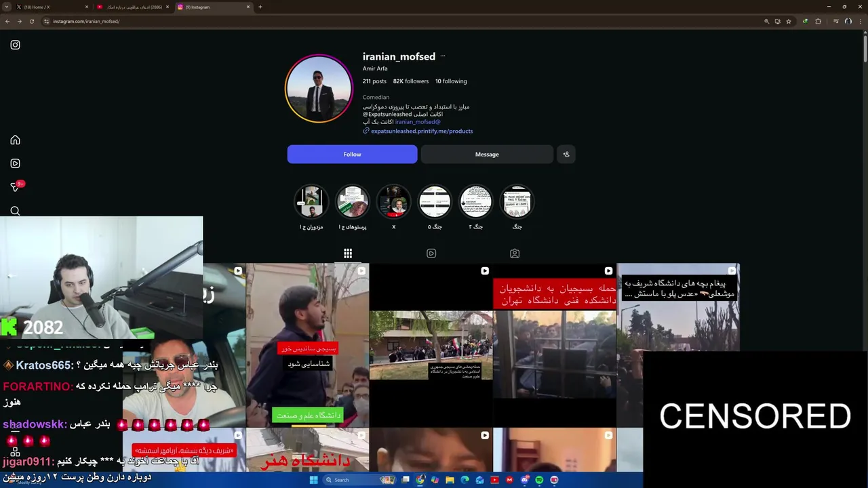Open YouTube app from taskbar

[494, 480]
